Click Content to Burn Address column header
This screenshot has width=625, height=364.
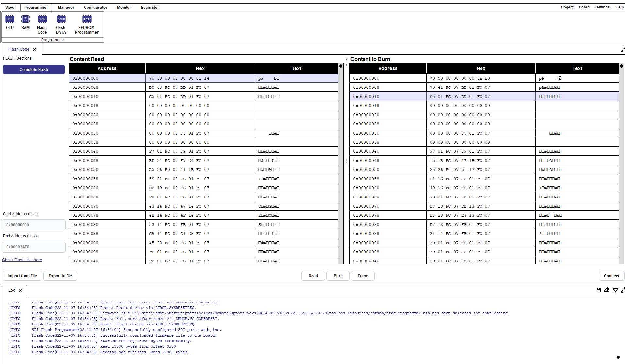388,68
